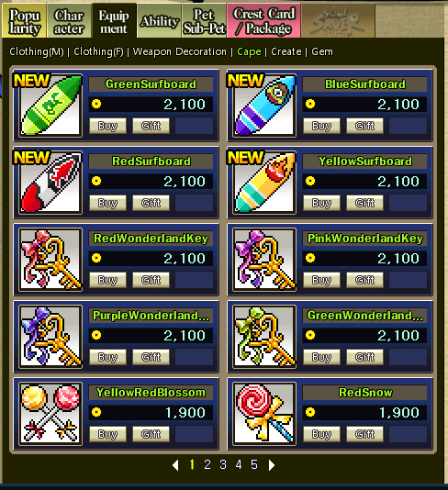Buy the GreenSurfboard

(x=107, y=126)
